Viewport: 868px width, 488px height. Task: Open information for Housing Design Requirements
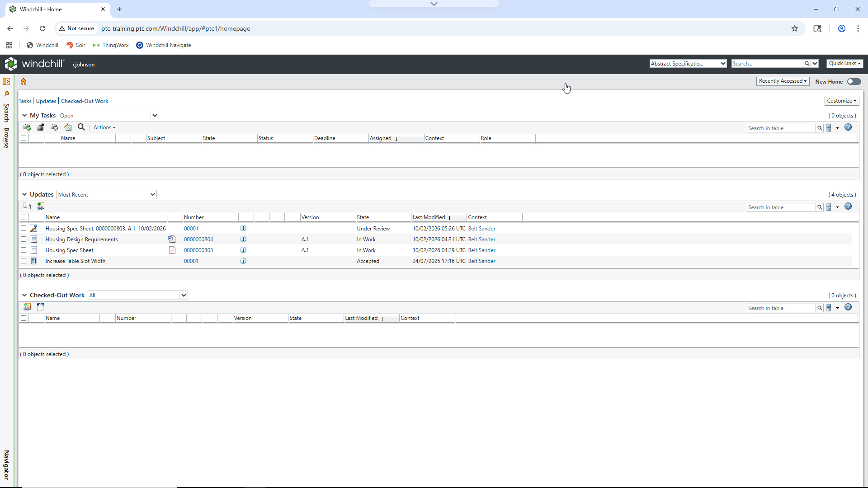pos(243,239)
